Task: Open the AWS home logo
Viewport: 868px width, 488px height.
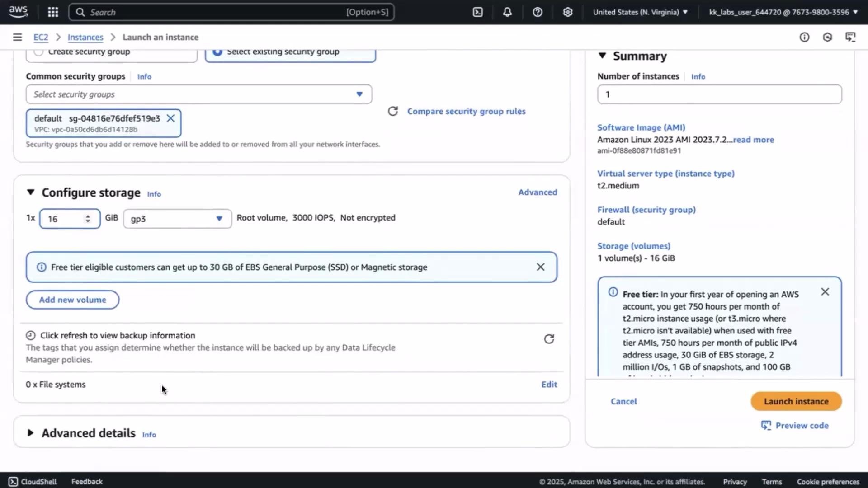Action: pyautogui.click(x=18, y=12)
